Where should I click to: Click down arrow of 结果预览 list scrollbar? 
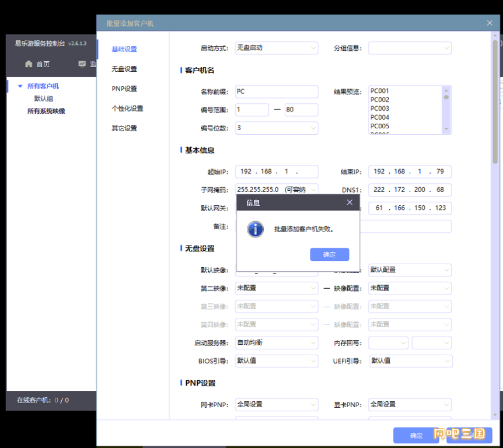(x=446, y=129)
